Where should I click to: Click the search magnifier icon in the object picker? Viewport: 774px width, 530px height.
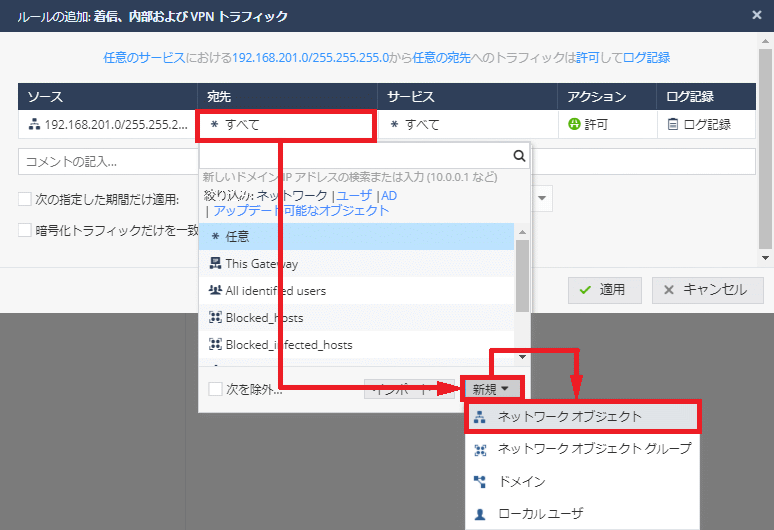point(519,156)
